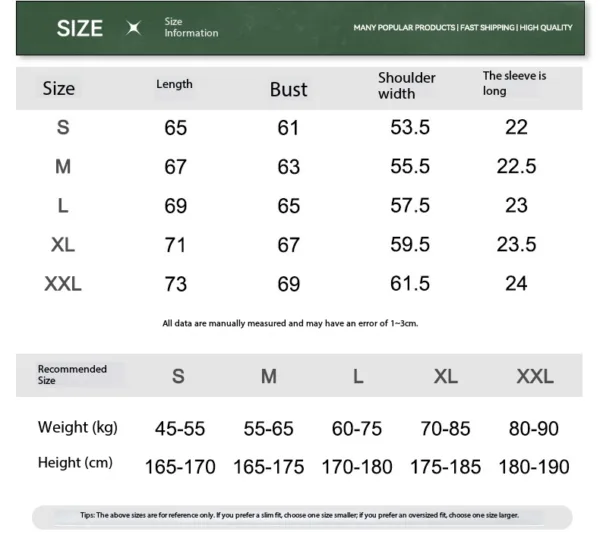Viewport: 600px width, 554px height.
Task: Click the weight range 45-55
Action: (180, 429)
